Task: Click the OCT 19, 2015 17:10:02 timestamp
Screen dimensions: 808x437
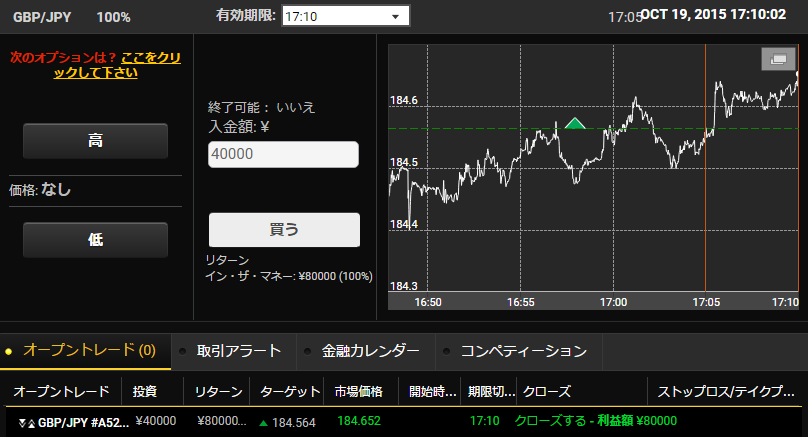Action: click(714, 14)
